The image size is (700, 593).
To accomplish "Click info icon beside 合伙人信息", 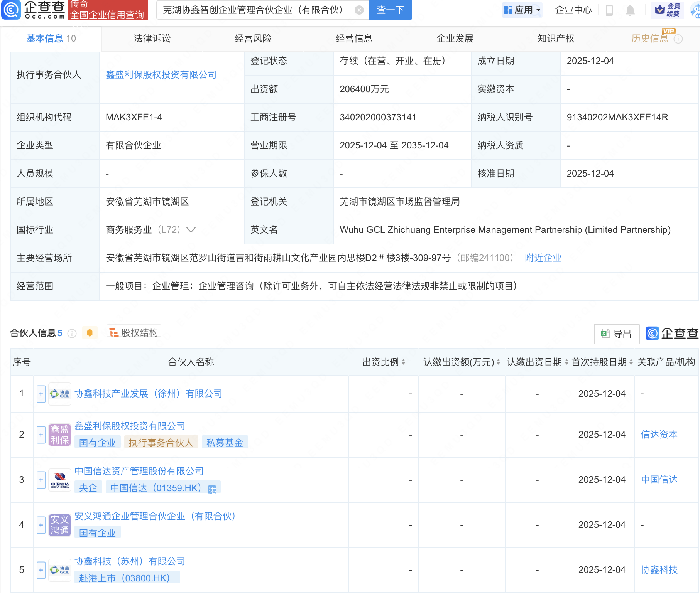I will pos(72,334).
